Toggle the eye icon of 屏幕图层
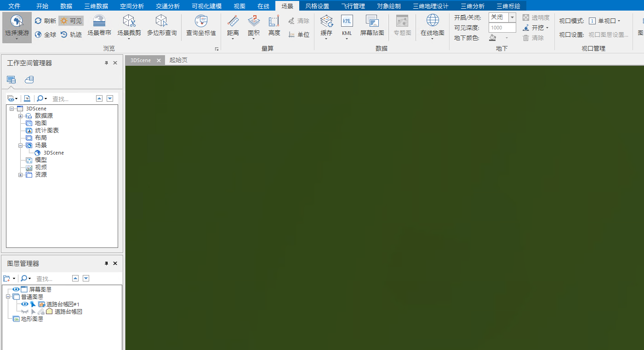This screenshot has width=644, height=350. [16, 289]
